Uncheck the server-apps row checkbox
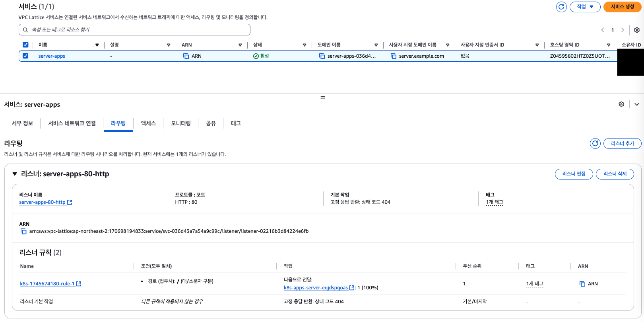 pos(25,56)
